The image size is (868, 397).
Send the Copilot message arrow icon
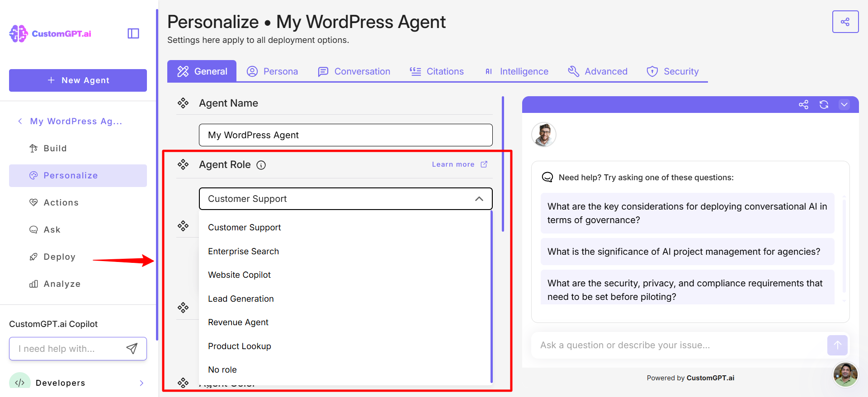coord(132,349)
